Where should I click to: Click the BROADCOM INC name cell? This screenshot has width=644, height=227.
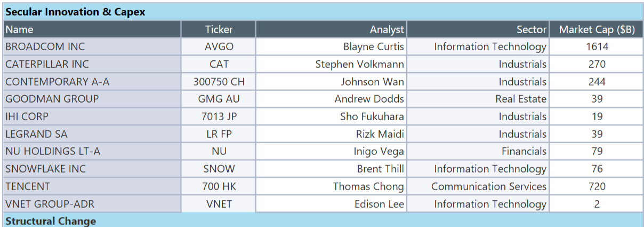click(x=45, y=46)
